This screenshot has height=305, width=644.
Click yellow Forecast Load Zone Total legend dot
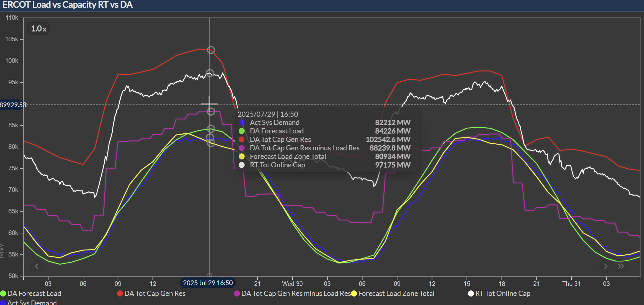[354, 293]
